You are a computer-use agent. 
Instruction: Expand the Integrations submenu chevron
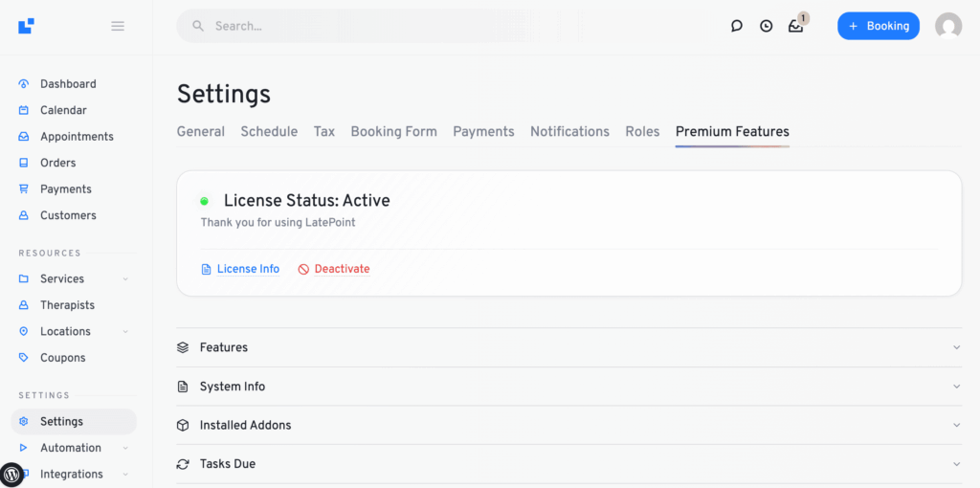(x=125, y=474)
